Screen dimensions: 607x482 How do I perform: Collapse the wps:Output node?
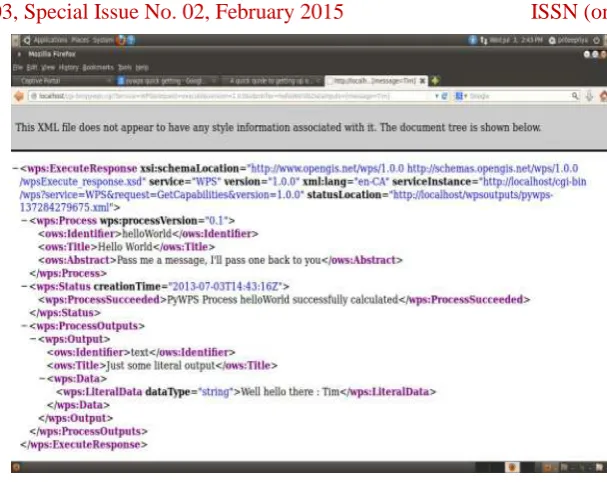click(33, 339)
